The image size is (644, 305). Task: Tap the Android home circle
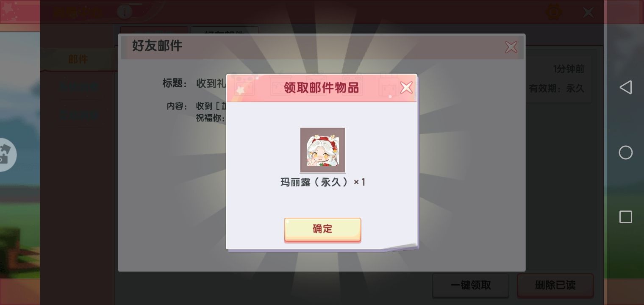coord(626,152)
